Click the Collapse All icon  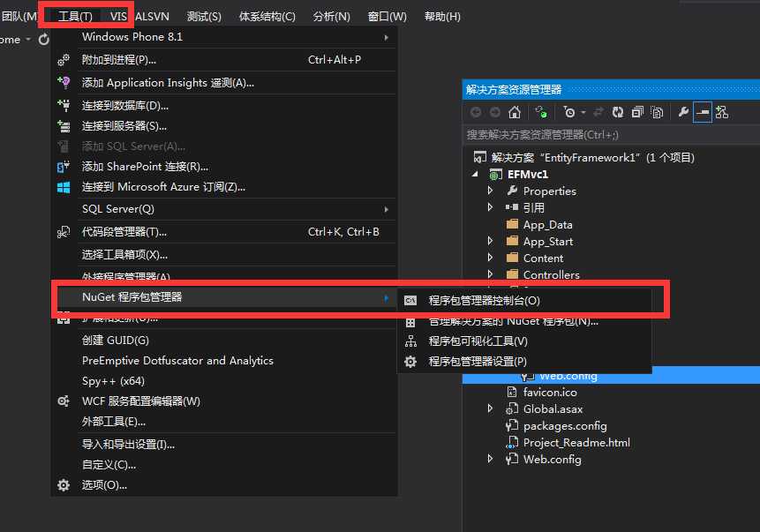(x=637, y=112)
